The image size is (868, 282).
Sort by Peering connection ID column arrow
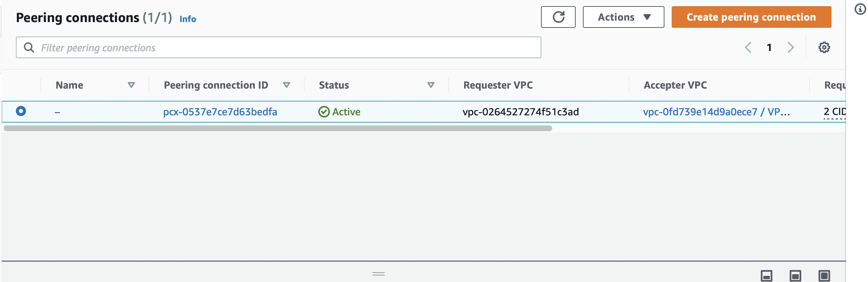pos(287,85)
